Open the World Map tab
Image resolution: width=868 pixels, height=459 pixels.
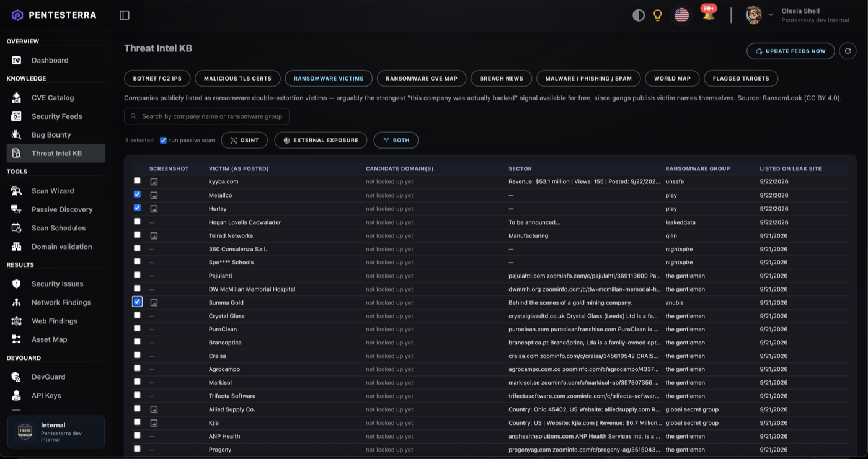click(x=672, y=79)
